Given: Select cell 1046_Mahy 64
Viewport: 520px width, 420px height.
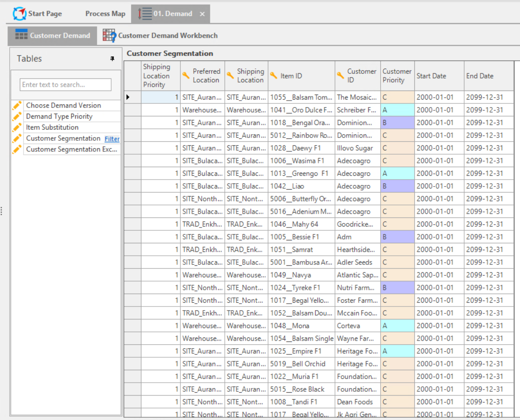Looking at the screenshot, I should [301, 224].
